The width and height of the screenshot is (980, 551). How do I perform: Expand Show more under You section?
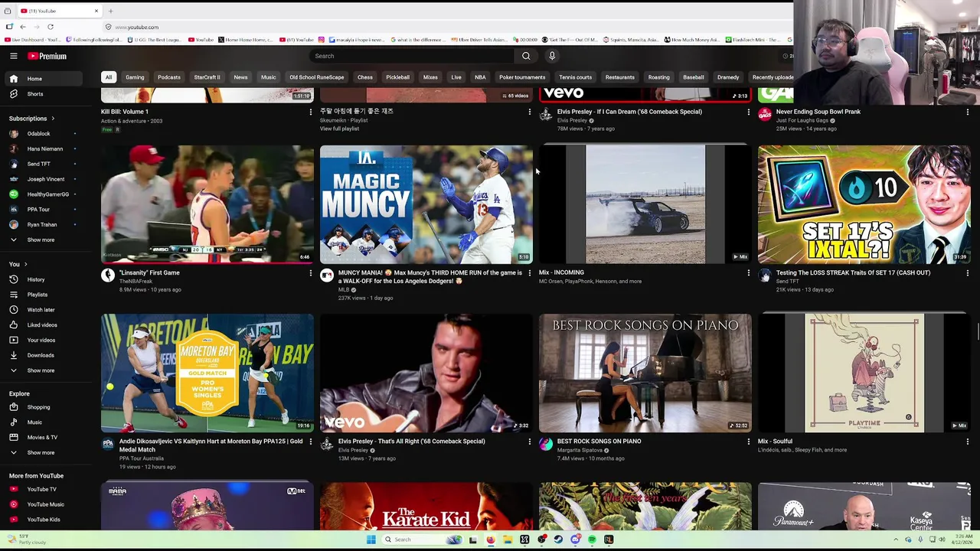[43, 370]
